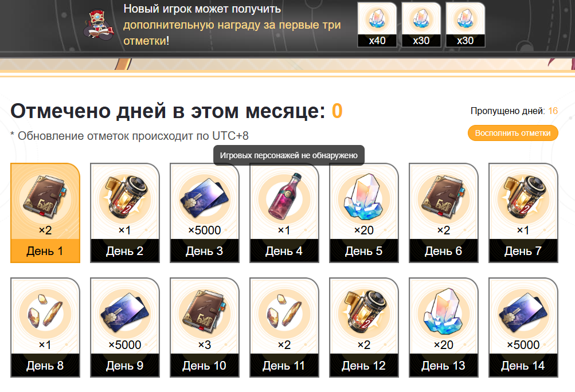Select the День 4 red bottle reward

284,213
